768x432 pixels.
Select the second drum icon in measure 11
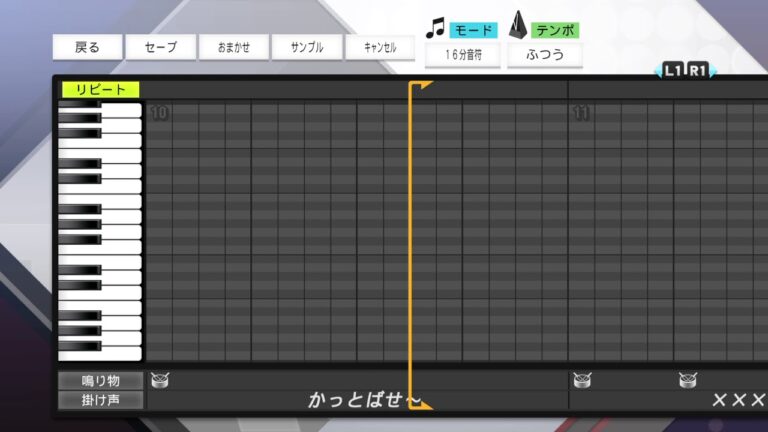(688, 380)
